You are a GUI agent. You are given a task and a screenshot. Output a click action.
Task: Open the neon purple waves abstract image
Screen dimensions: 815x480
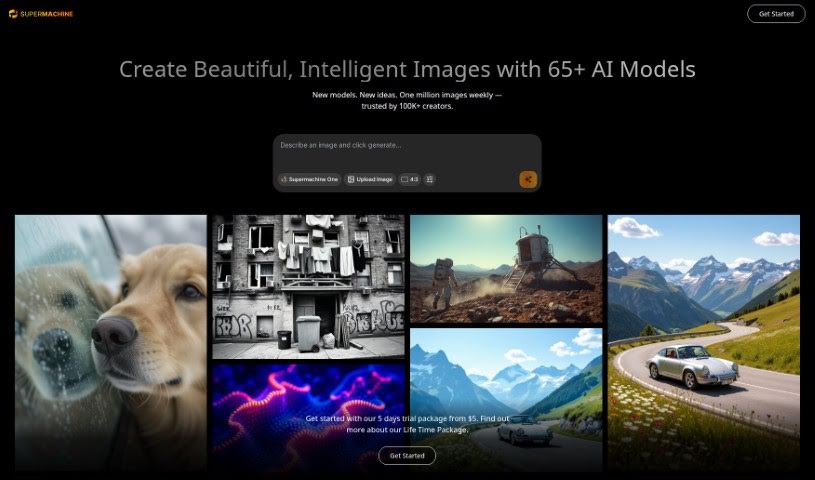point(308,417)
